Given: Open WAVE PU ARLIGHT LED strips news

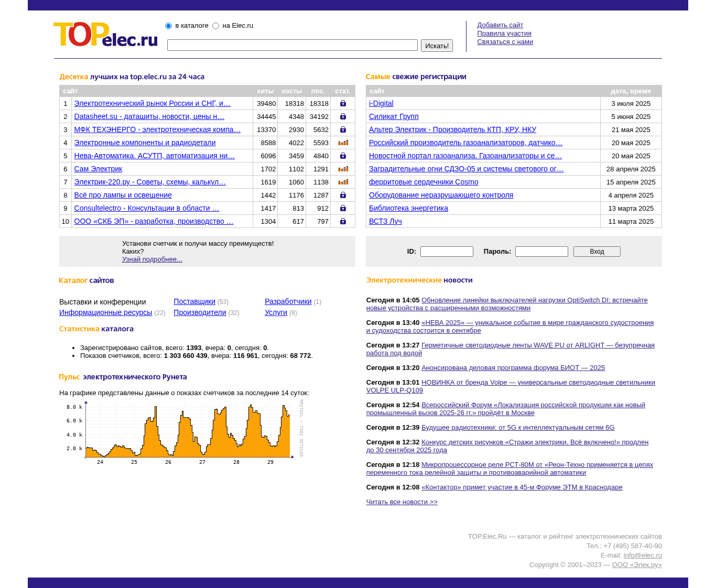Looking at the screenshot, I should 511,349.
